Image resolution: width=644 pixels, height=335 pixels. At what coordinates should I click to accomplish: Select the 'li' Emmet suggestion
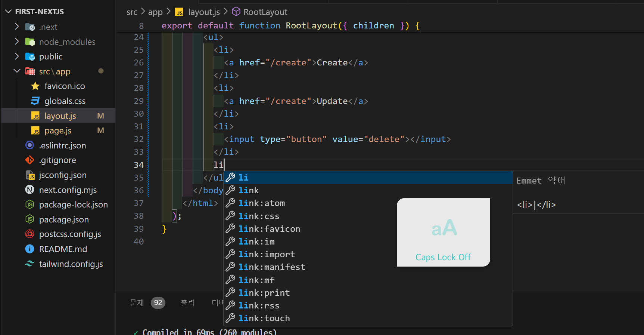coord(368,178)
